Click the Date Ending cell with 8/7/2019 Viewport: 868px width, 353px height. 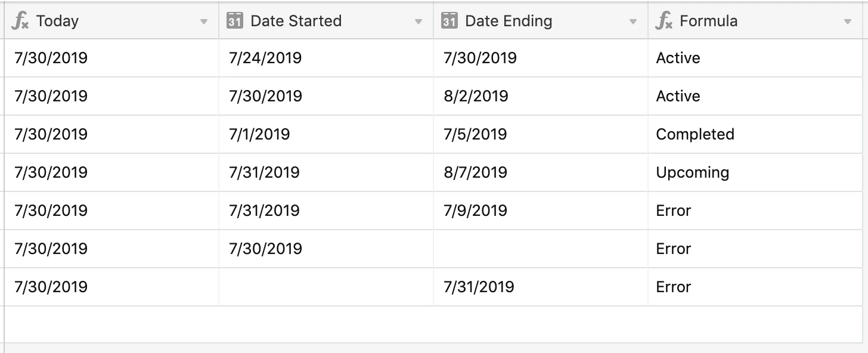541,172
